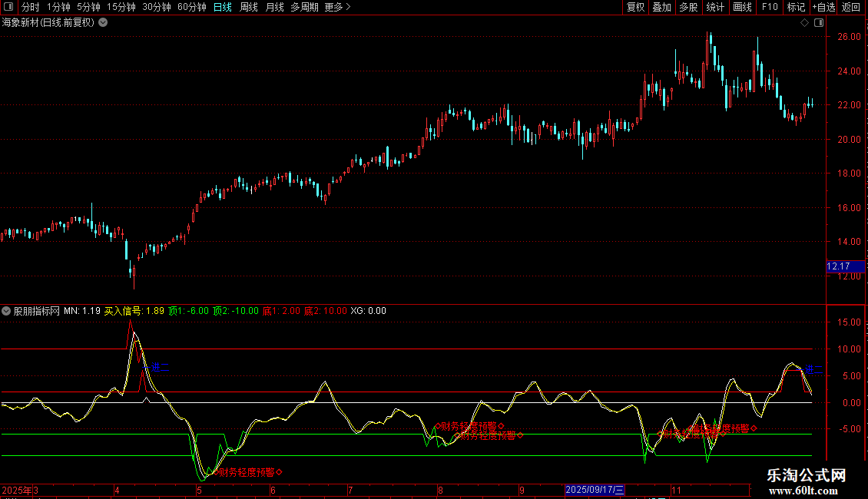Switch to 周线 weekly chart
The width and height of the screenshot is (868, 499).
(x=249, y=7)
